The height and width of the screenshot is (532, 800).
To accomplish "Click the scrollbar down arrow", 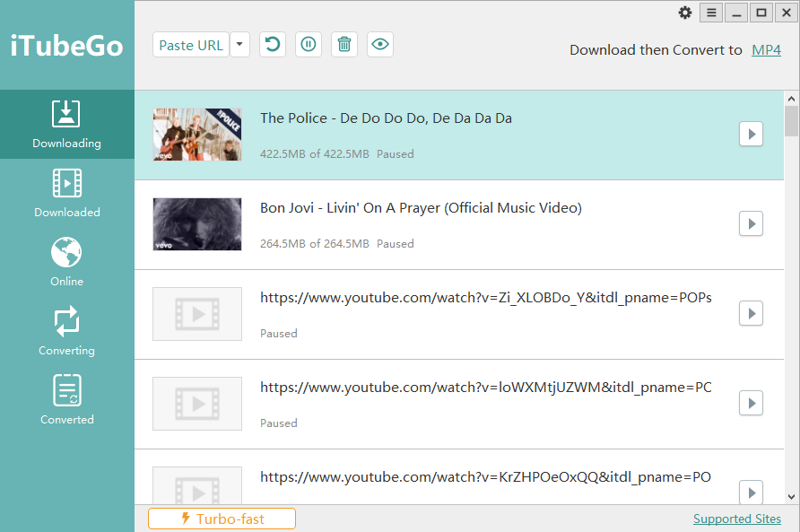I will click(791, 496).
